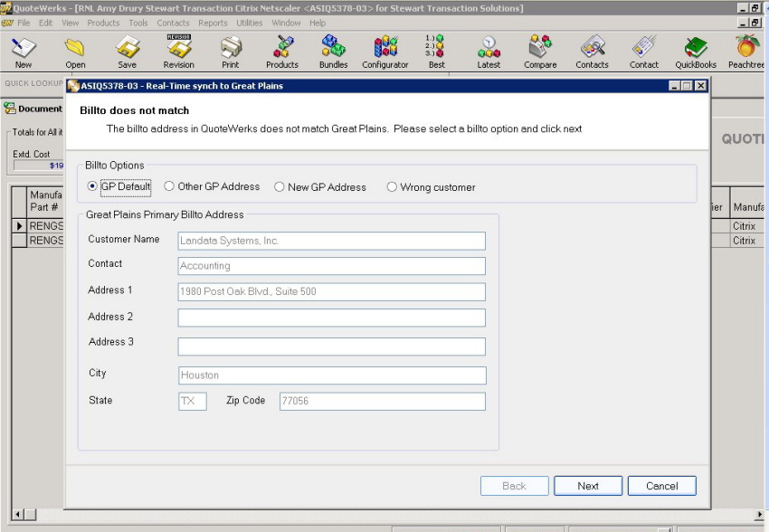Click the Cancel button

tap(662, 486)
